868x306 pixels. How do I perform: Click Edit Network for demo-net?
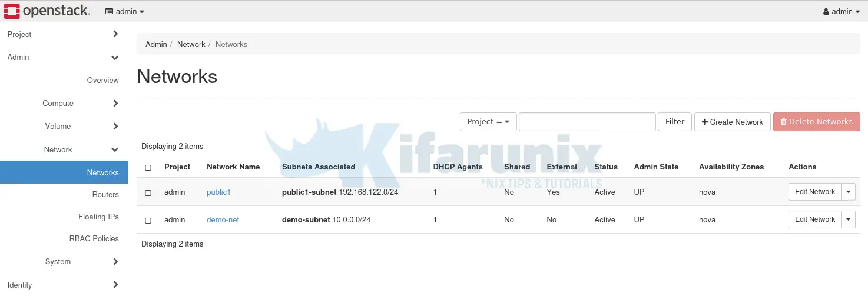(815, 219)
